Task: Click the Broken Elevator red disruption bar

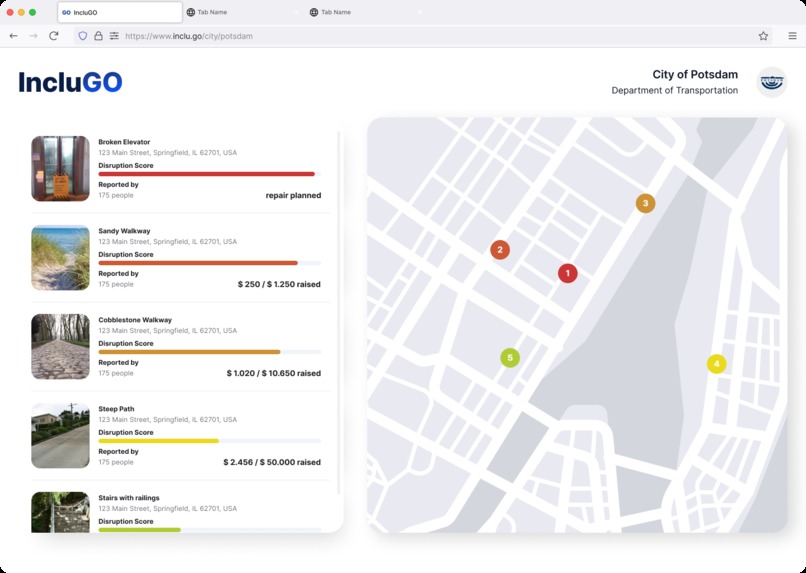Action: [207, 174]
